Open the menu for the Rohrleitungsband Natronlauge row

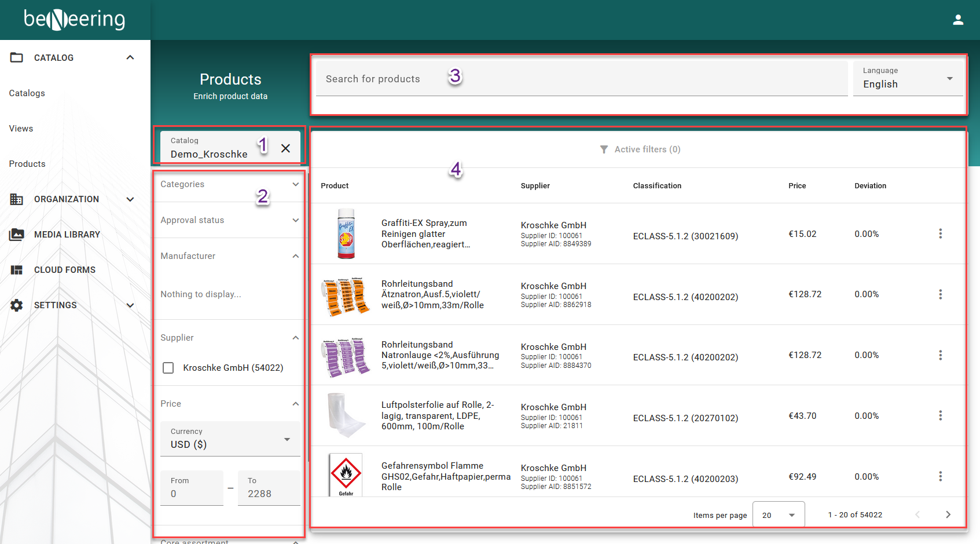[940, 355]
